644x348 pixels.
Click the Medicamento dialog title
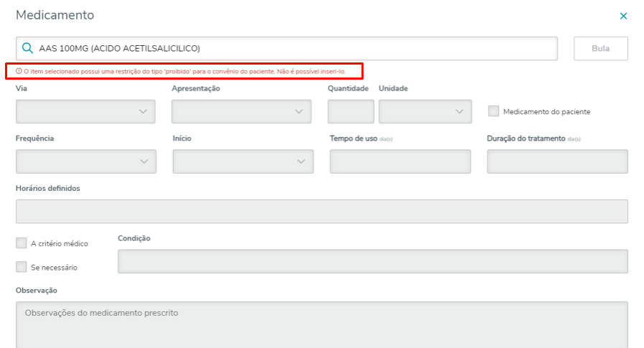click(55, 15)
